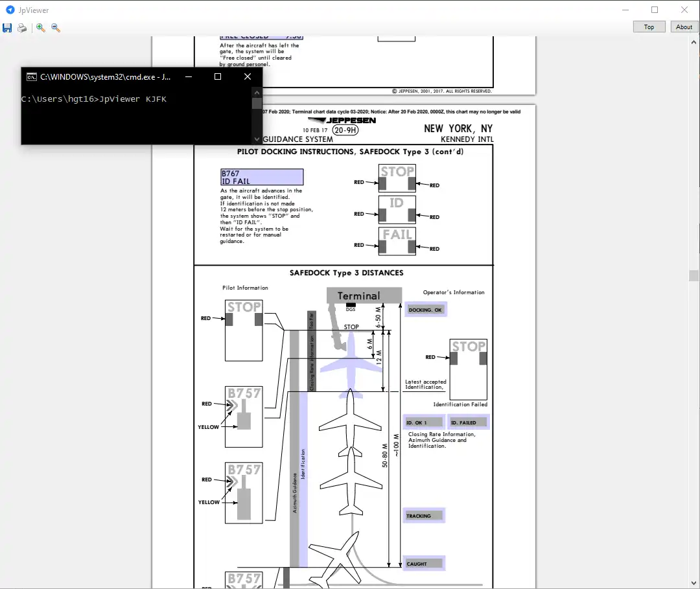Click the 'KENNEDY INTL' airport name
The width and height of the screenshot is (700, 589).
pyautogui.click(x=467, y=139)
